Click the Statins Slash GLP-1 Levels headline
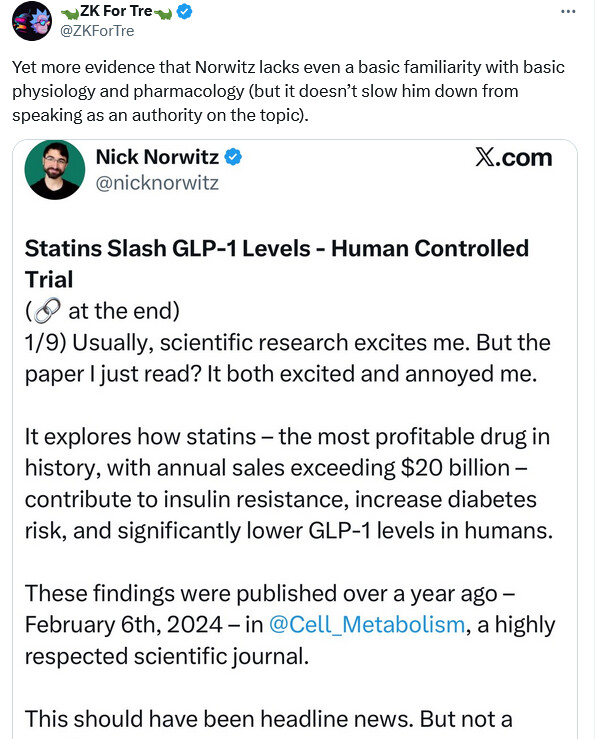Viewport: 597px width, 739px height. point(277,263)
